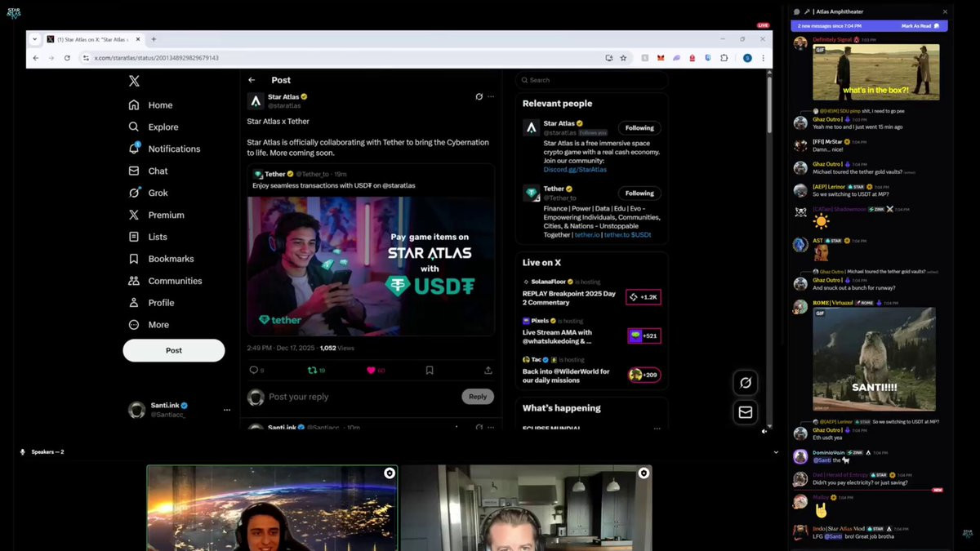Open Home in the X sidebar
The image size is (980, 551).
coord(150,104)
